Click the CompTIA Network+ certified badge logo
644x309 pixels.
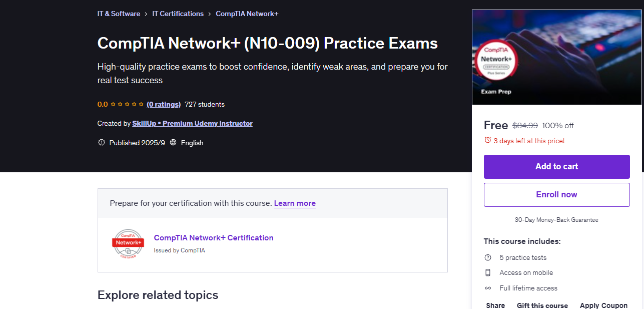[x=128, y=244]
